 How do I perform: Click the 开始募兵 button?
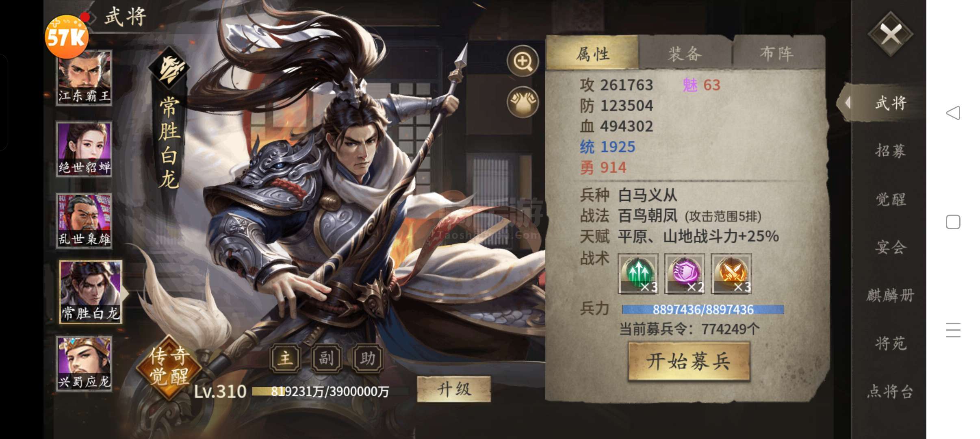pos(689,361)
